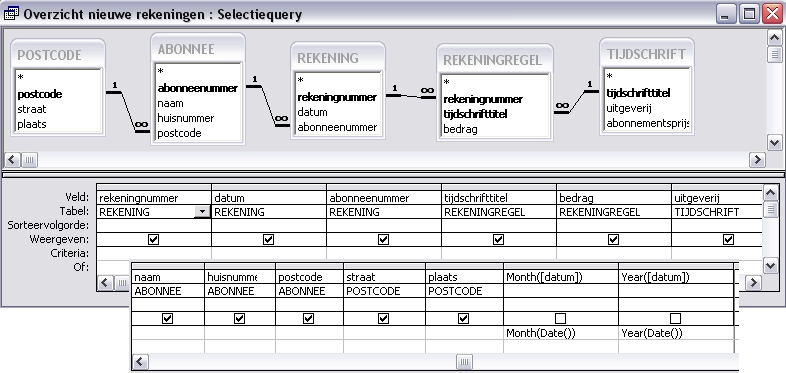
Task: Click Sorteervolgorde cell under datum column
Action: coord(269,226)
